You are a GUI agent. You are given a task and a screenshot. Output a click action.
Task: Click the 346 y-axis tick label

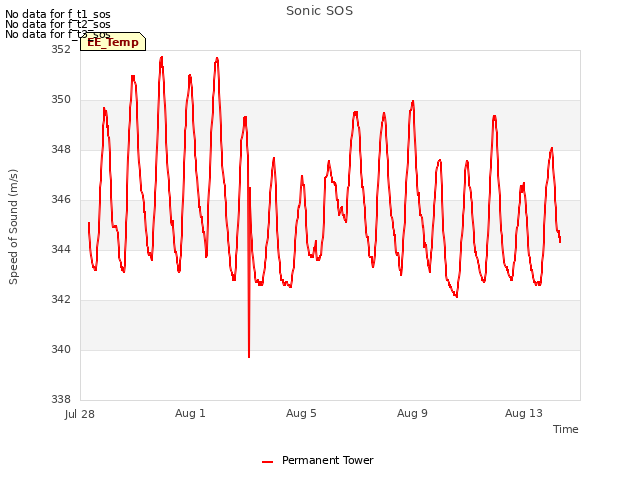point(61,200)
